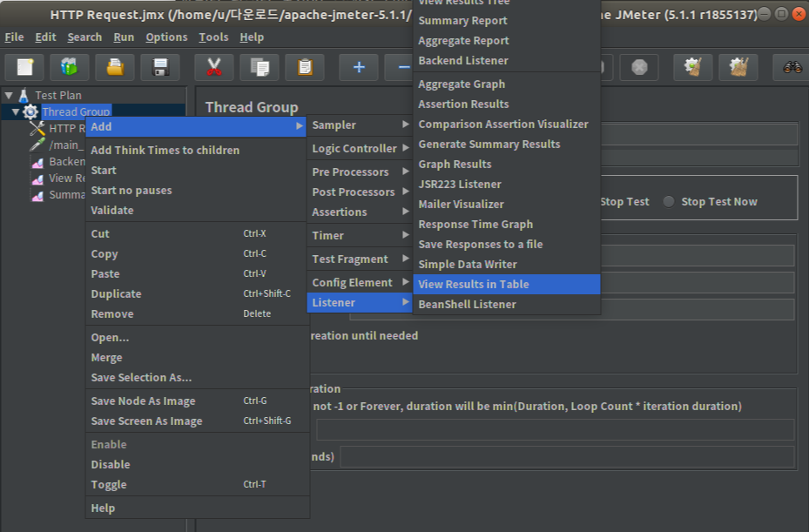This screenshot has height=532, width=809.
Task: Click the Shutdown toolbar icon
Action: pos(639,67)
